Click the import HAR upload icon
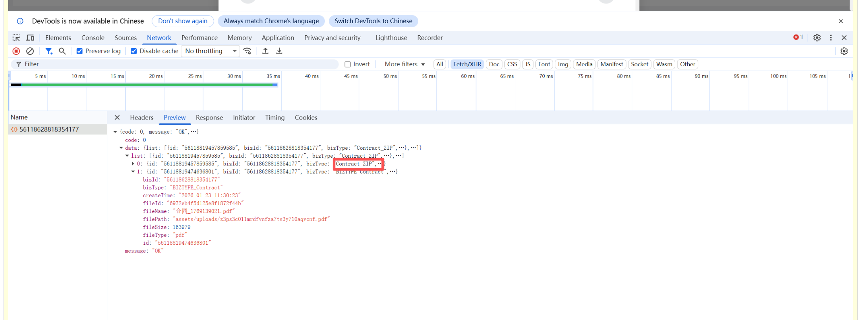 266,51
